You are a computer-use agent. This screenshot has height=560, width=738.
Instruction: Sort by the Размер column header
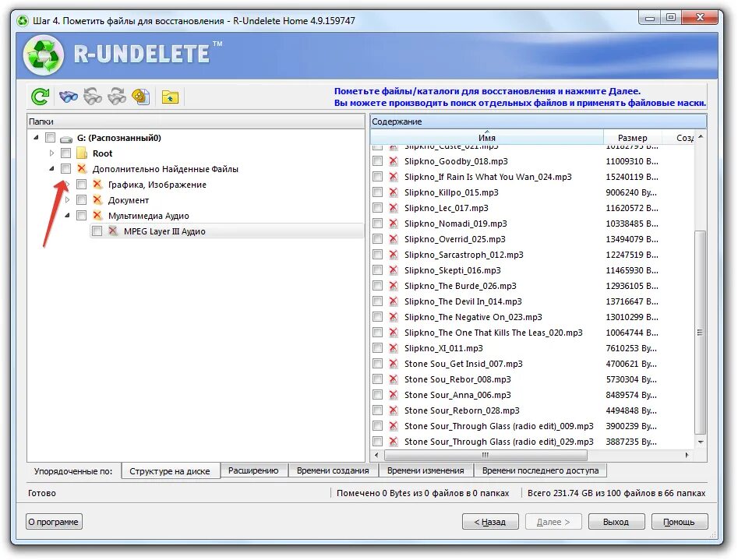click(632, 137)
